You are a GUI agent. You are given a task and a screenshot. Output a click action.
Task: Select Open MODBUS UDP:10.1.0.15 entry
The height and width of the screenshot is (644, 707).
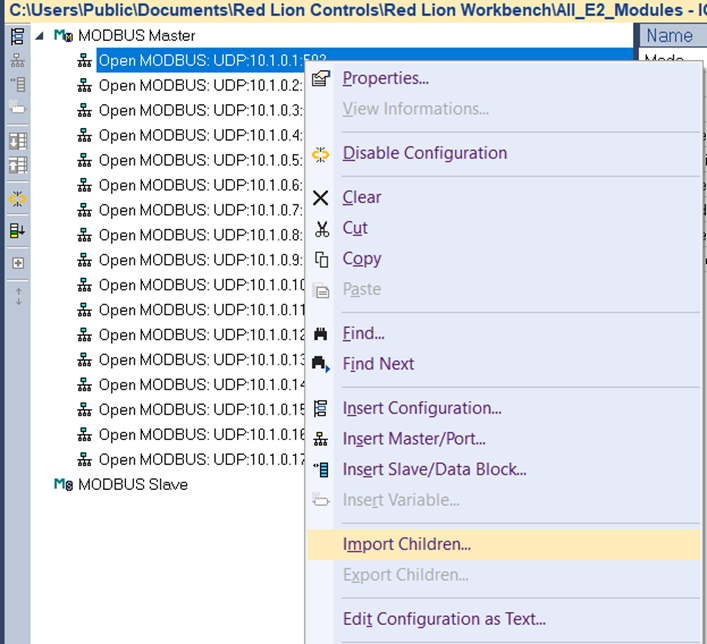pyautogui.click(x=201, y=410)
